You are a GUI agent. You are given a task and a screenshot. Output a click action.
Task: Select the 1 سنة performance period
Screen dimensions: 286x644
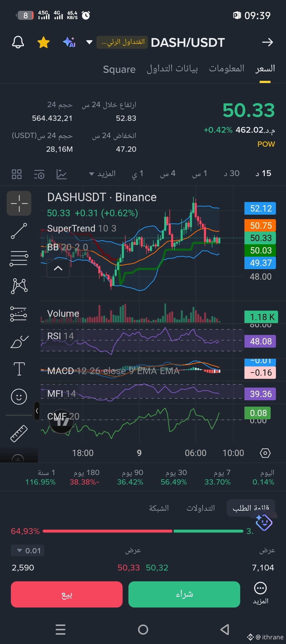41,477
